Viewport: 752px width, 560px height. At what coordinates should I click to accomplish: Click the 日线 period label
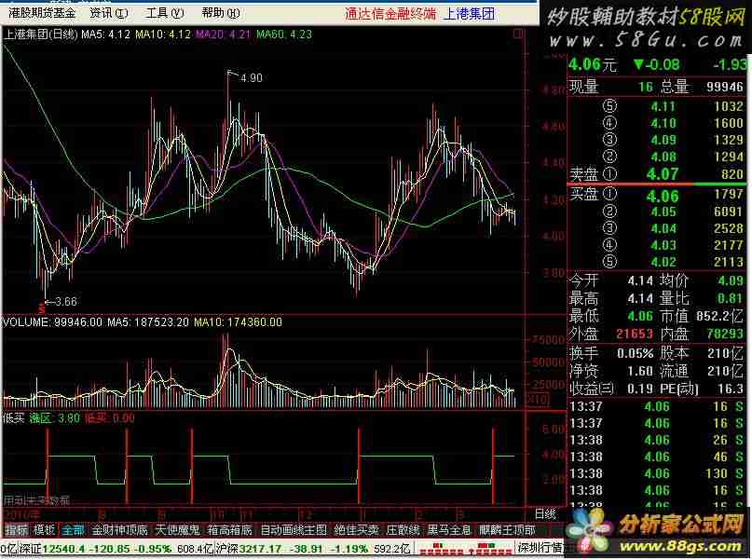[545, 514]
